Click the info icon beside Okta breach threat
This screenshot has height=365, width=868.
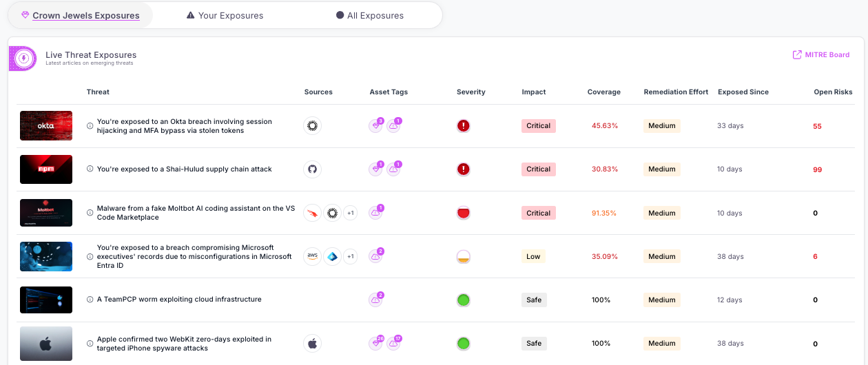[x=90, y=126]
